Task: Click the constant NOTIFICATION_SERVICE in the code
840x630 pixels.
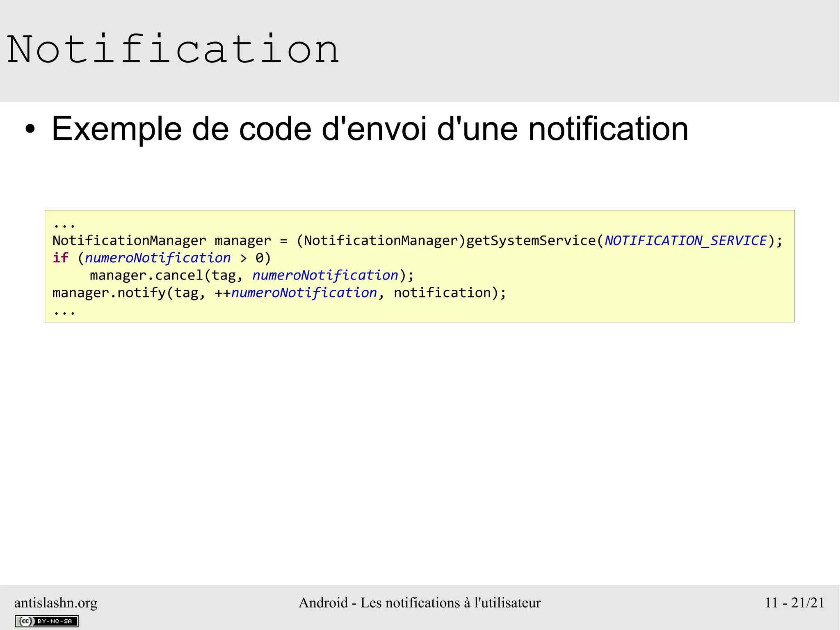Action: (x=685, y=241)
